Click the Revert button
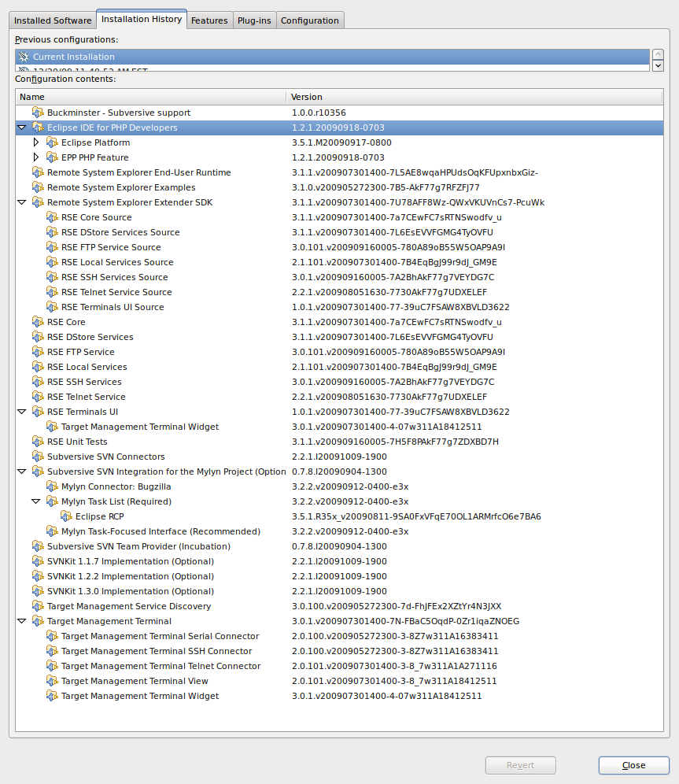This screenshot has width=679, height=784. [x=521, y=765]
